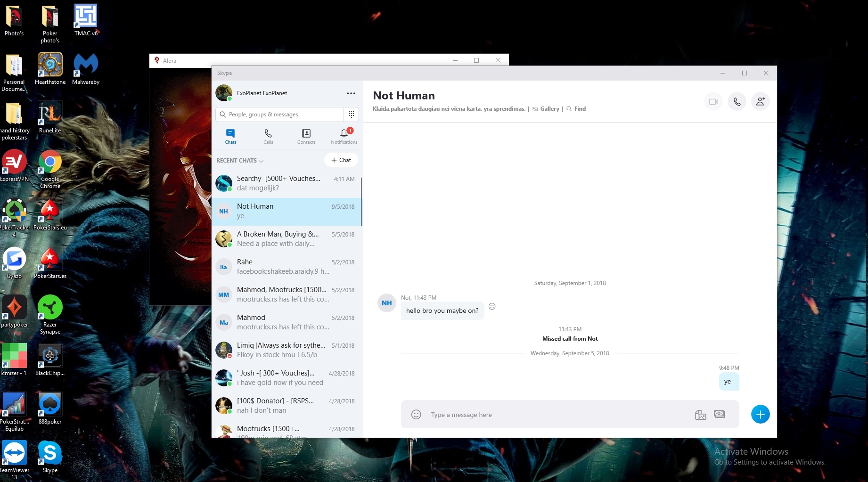868x482 pixels.
Task: Start an audio call with Not Human
Action: coord(737,101)
